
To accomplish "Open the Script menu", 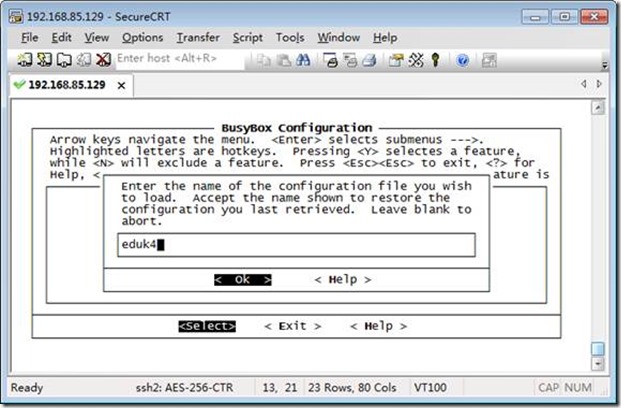I will coord(248,38).
